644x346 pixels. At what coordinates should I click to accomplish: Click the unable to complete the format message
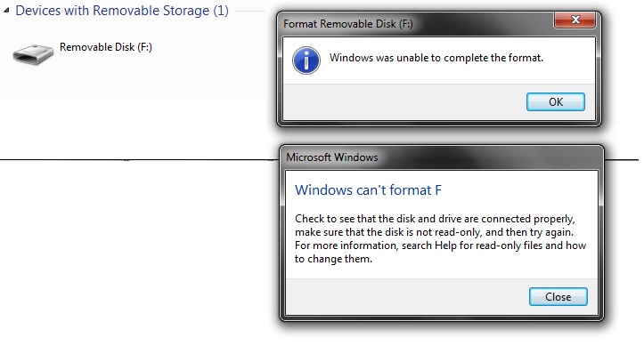(436, 58)
